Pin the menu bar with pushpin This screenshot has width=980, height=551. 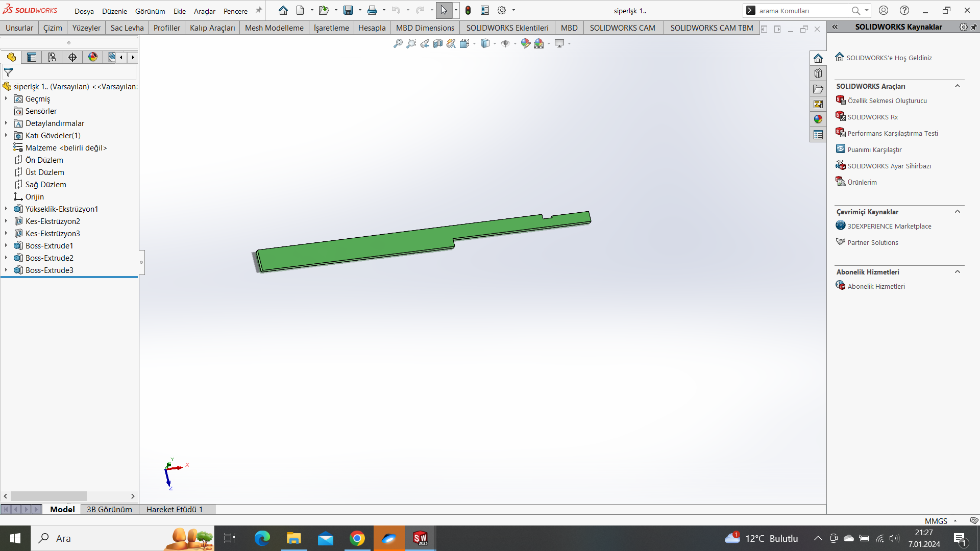pos(259,10)
